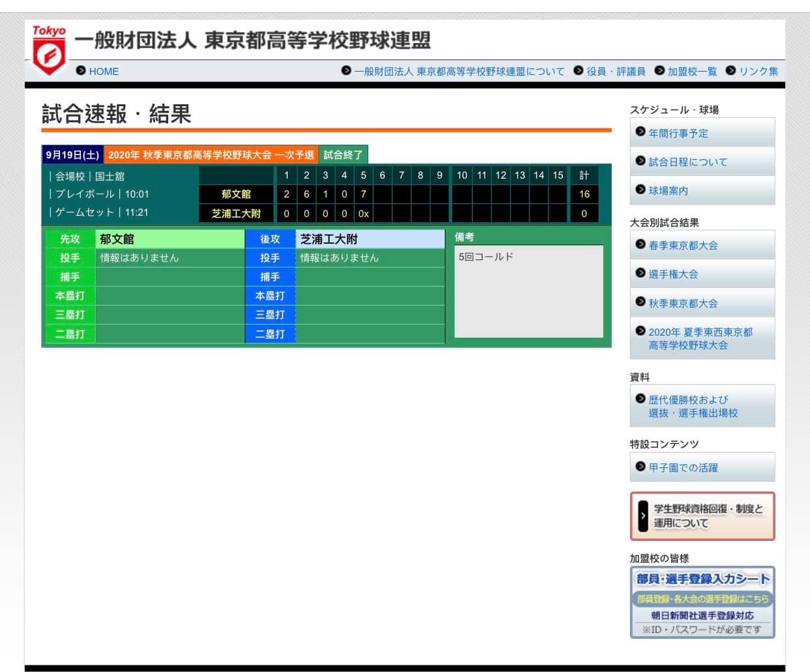The height and width of the screenshot is (672, 810).
Task: Open the 加盟校一覧 menu link
Action: click(692, 71)
